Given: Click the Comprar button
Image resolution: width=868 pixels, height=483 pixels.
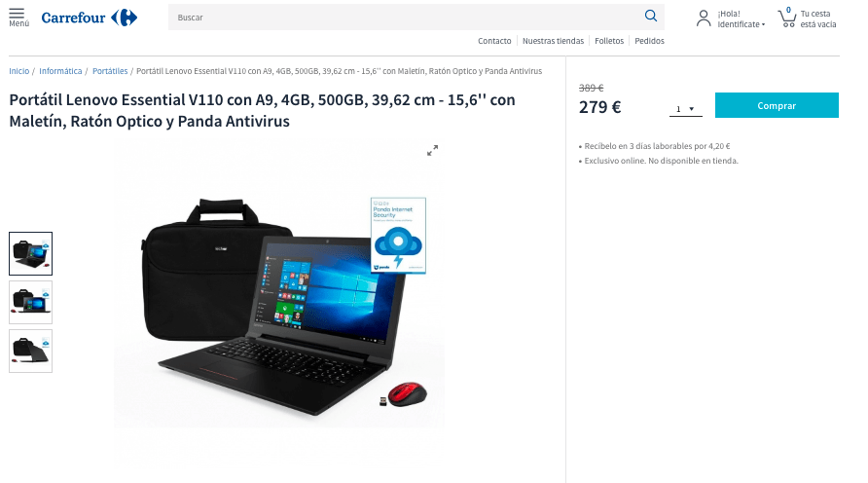Looking at the screenshot, I should [777, 105].
